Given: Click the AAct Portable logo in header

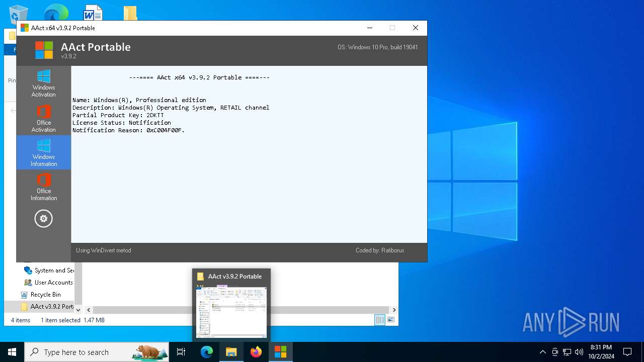Looking at the screenshot, I should tap(44, 50).
